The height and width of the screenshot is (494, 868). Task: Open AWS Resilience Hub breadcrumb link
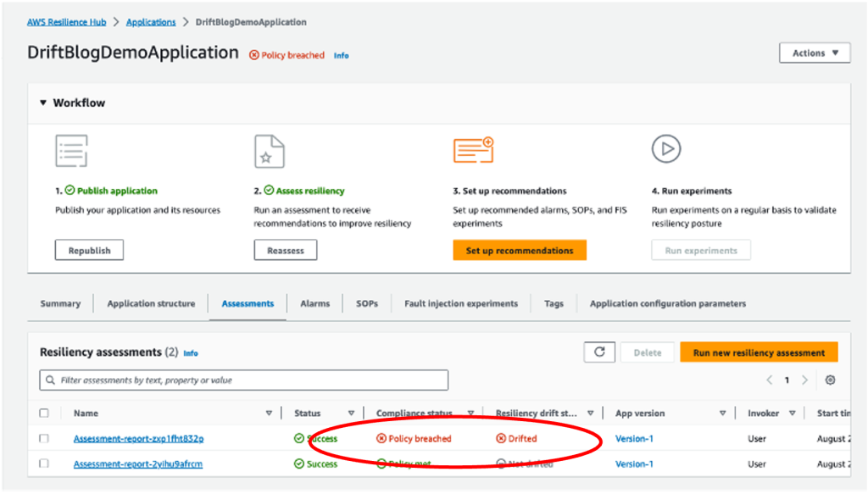[66, 22]
